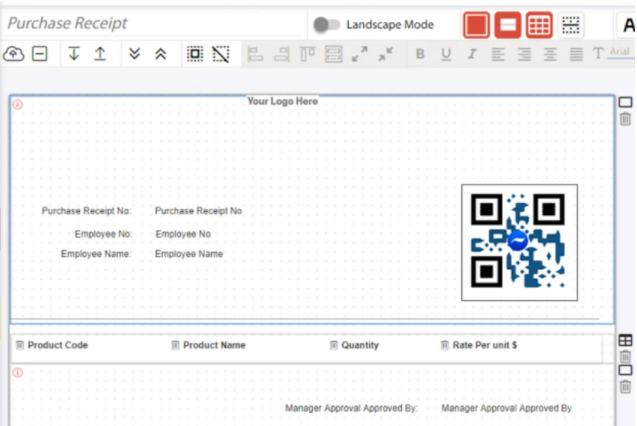Click the distribute rows evenly icon
This screenshot has width=637, height=426.
tap(333, 54)
